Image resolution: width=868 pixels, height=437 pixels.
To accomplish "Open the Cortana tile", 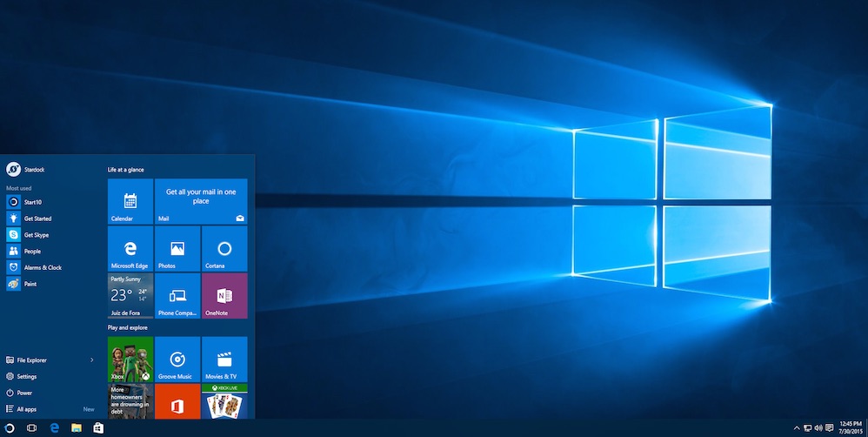I will pyautogui.click(x=224, y=248).
